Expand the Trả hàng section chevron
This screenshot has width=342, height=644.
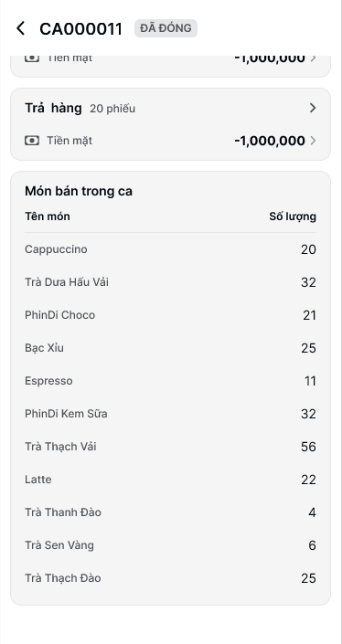tap(313, 108)
